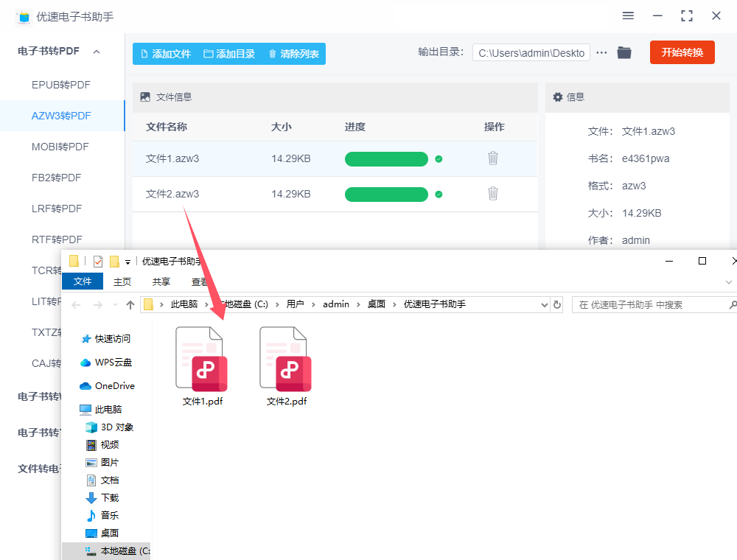This screenshot has height=560, width=737.
Task: Click 桌面 in the address breadcrumb
Action: (377, 304)
